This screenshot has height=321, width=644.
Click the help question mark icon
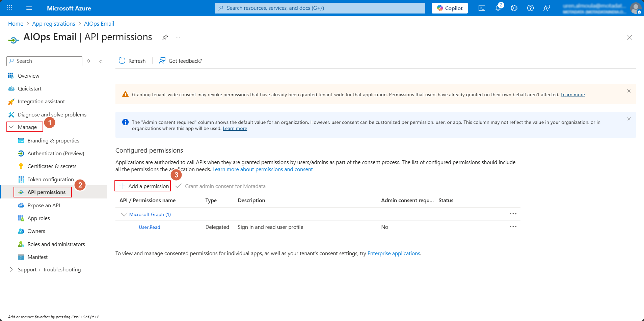530,8
